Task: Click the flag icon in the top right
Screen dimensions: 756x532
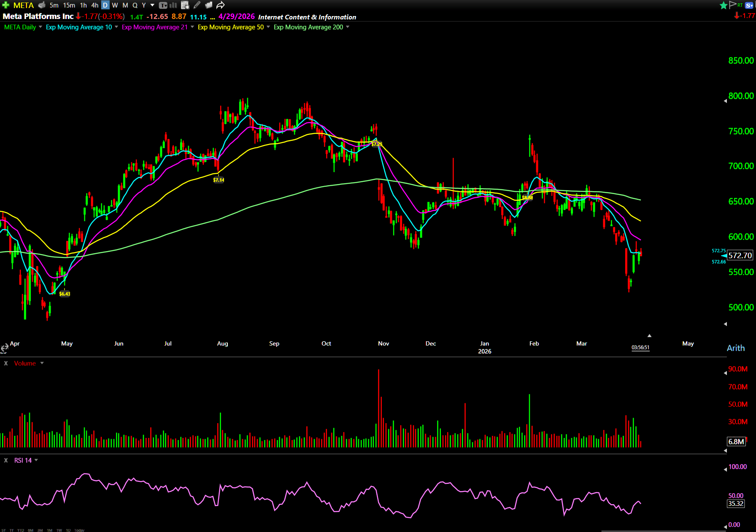Action: point(732,5)
